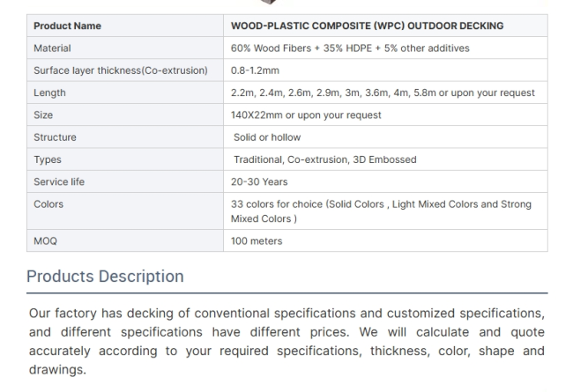Viewport: 573px width, 392px height.
Task: Click the Our factory has decking paragraph
Action: (x=286, y=341)
